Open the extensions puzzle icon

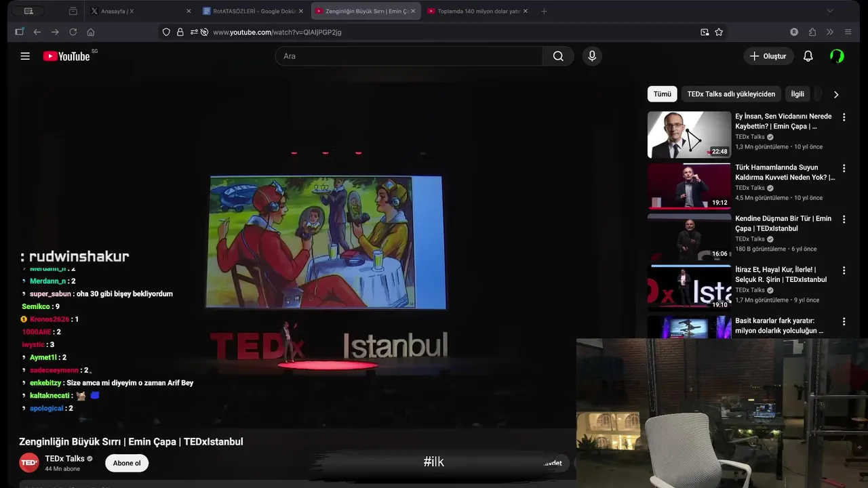[x=812, y=32]
